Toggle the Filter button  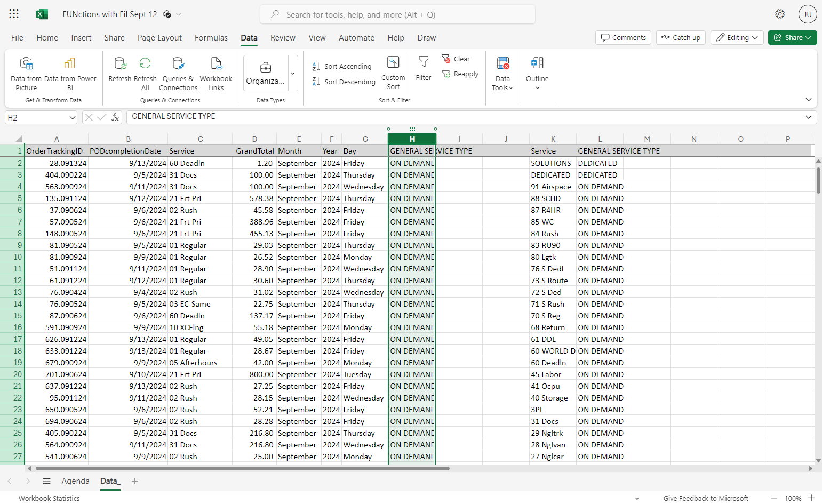(x=424, y=69)
